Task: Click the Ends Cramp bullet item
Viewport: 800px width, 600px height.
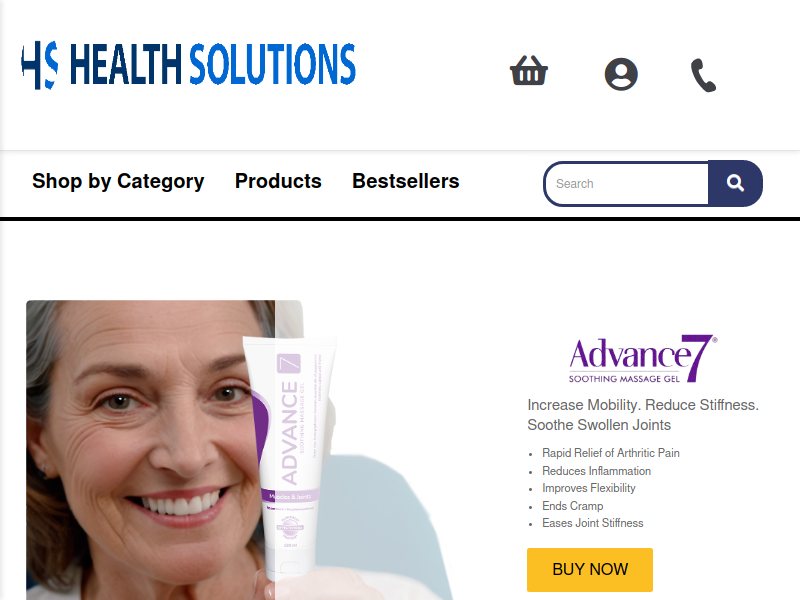Action: click(572, 506)
